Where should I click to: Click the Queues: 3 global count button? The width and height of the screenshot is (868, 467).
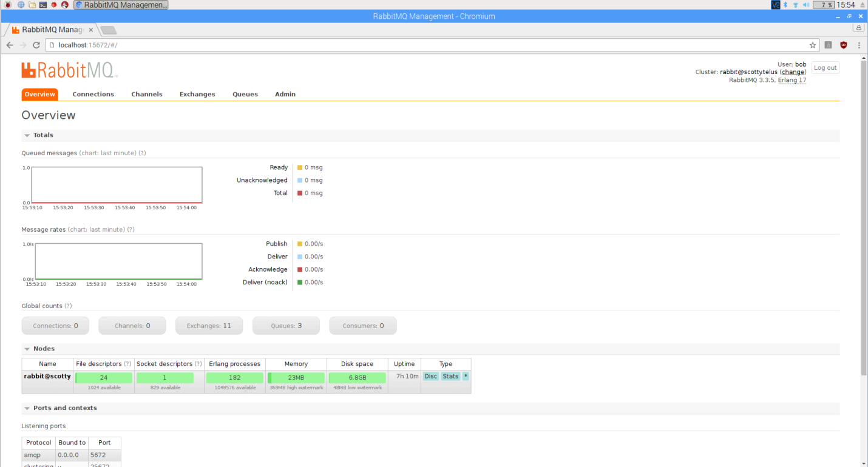pos(286,326)
